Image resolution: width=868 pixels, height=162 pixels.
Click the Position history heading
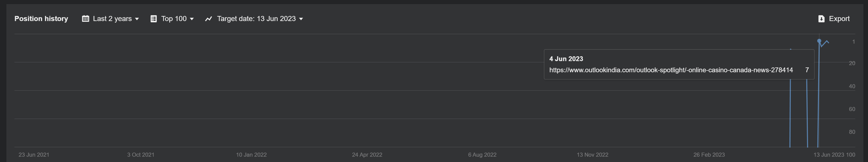pos(41,19)
